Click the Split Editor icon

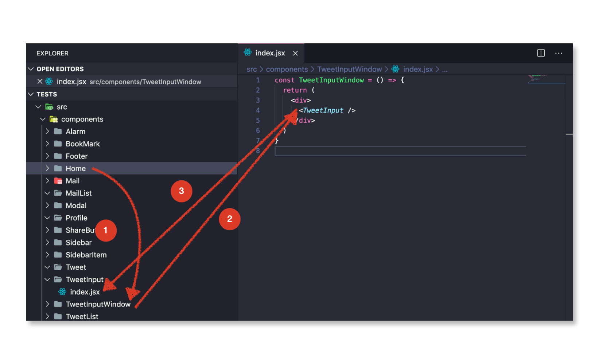[x=541, y=53]
